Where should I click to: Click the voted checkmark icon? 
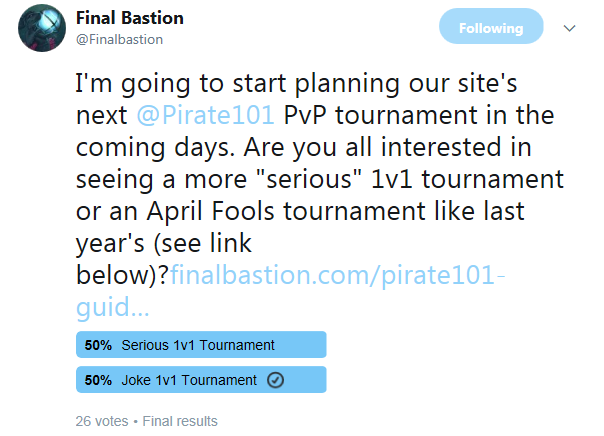275,380
